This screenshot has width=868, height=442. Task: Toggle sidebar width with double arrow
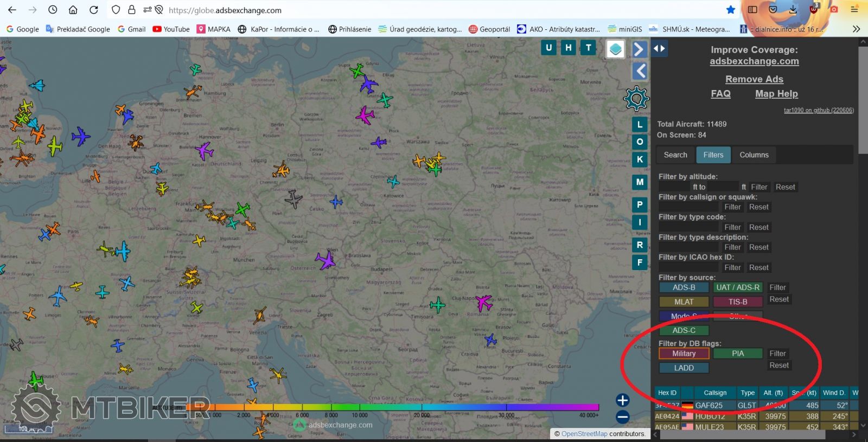659,49
